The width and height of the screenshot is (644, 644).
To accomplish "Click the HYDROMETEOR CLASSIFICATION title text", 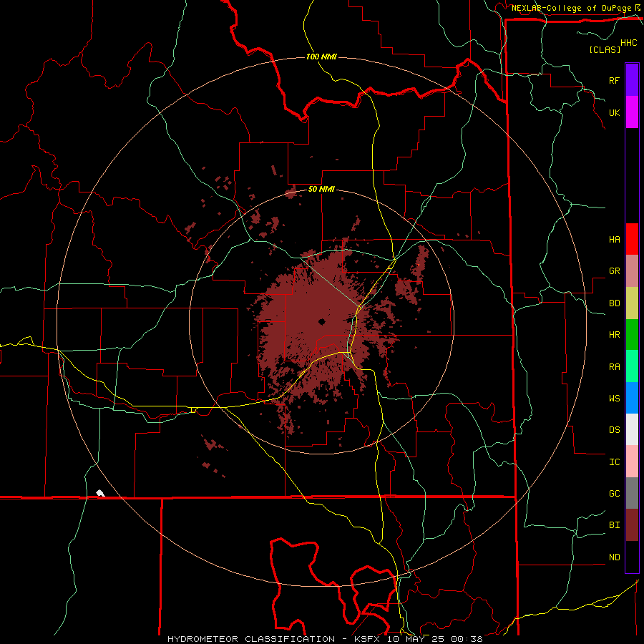I will pyautogui.click(x=251, y=639).
